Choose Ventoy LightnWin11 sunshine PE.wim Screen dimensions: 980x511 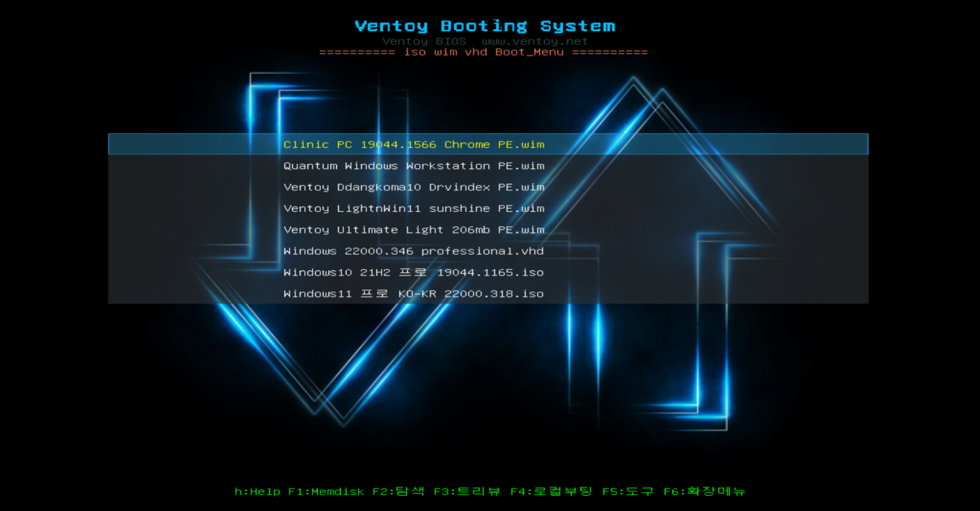point(488,208)
